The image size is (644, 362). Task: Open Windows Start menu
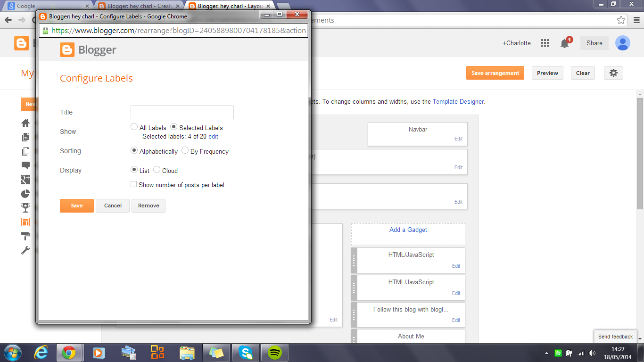point(12,353)
